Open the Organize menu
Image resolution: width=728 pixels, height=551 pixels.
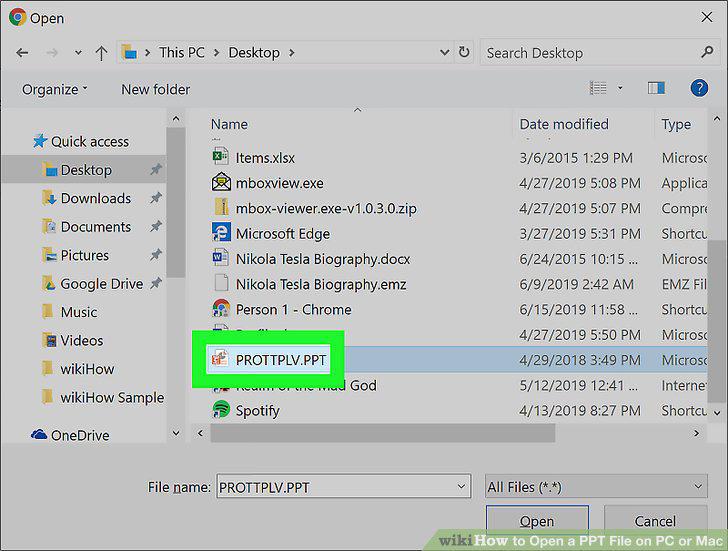click(x=54, y=89)
